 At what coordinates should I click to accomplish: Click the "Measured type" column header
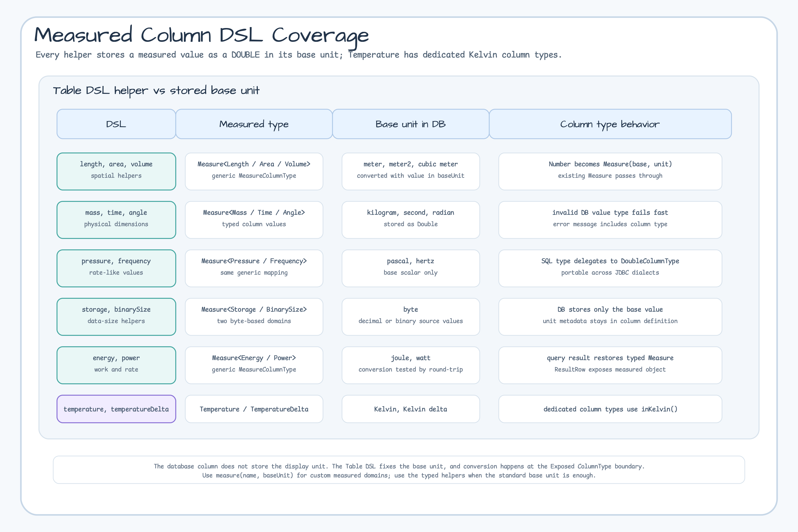click(254, 124)
